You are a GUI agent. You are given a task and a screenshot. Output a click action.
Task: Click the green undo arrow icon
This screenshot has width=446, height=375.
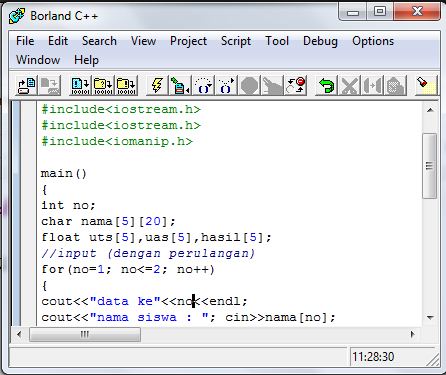pos(326,86)
